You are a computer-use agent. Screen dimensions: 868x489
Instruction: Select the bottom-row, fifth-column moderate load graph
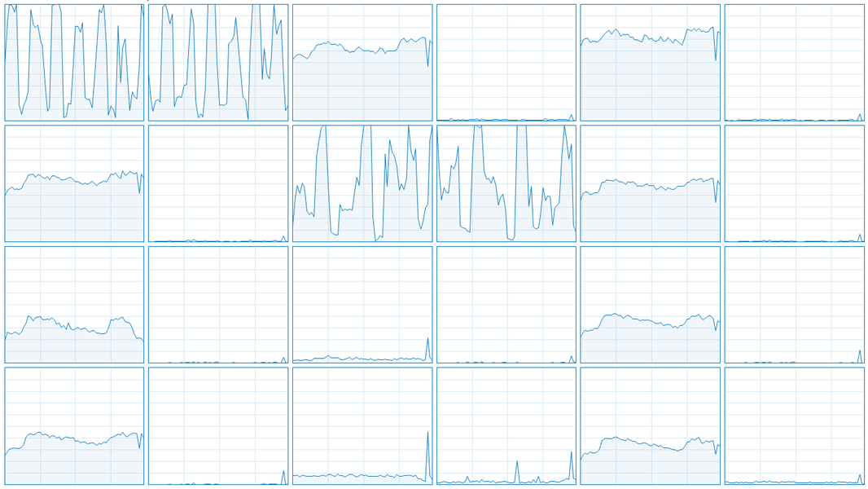pos(650,426)
